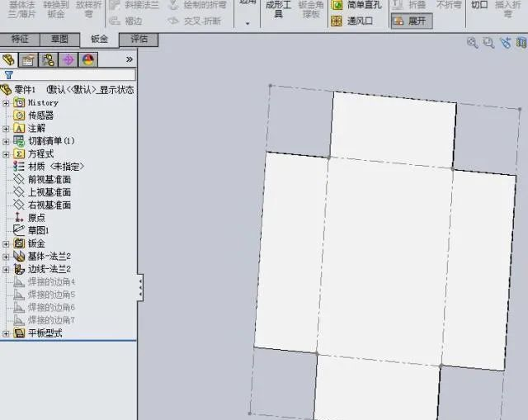This screenshot has height=420, width=528.
Task: Select the 传感器 sensors item
Action: tap(40, 116)
